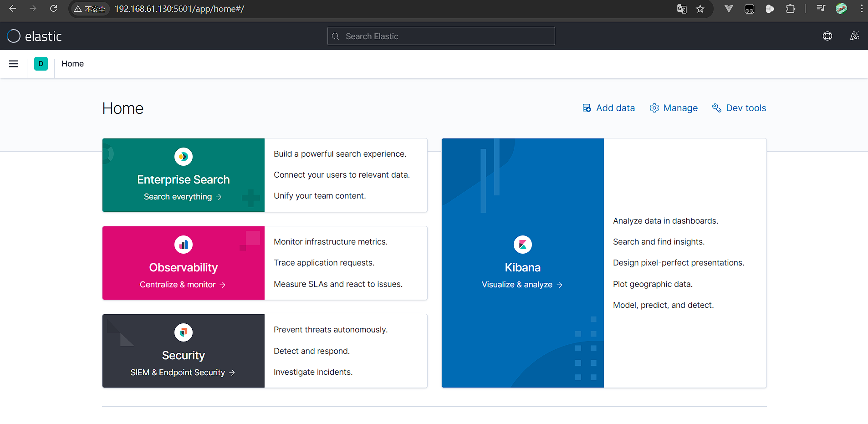868x424 pixels.
Task: Click the not secure warning badge
Action: 90,9
